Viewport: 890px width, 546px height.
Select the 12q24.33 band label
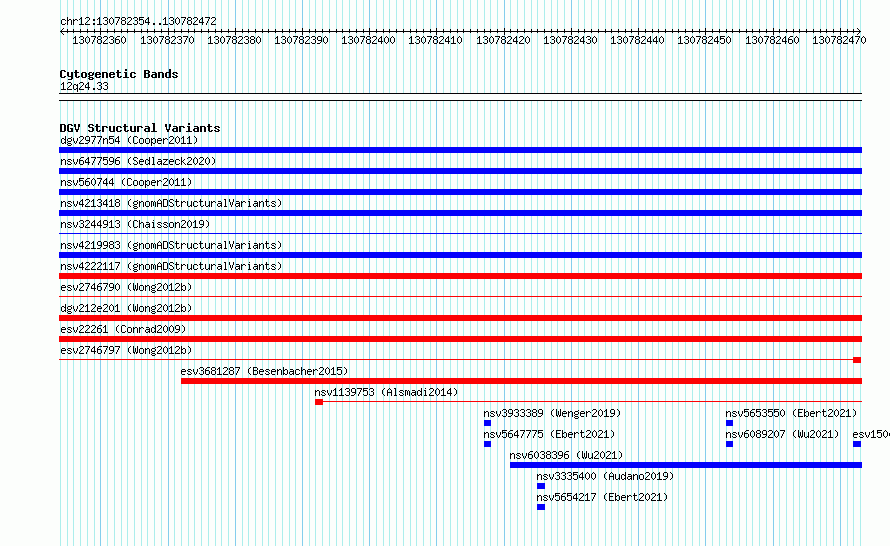84,86
